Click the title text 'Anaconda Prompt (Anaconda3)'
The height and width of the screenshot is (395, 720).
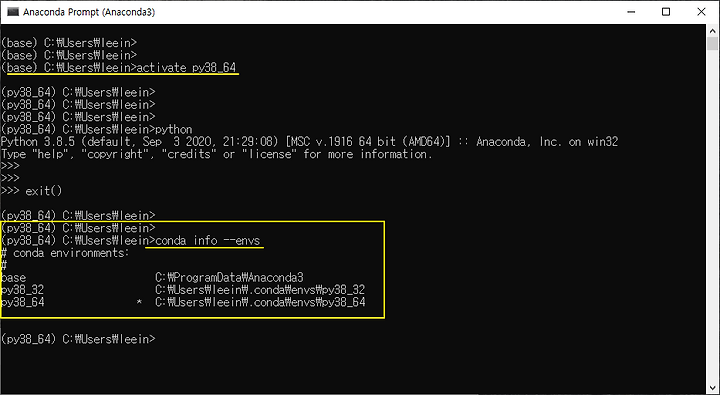[89, 12]
